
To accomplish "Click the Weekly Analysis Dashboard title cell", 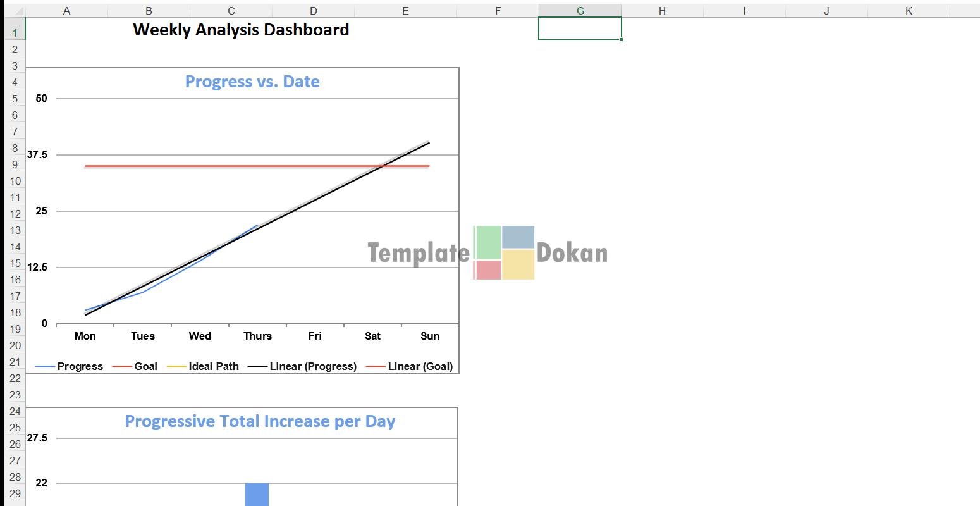I will pyautogui.click(x=241, y=30).
